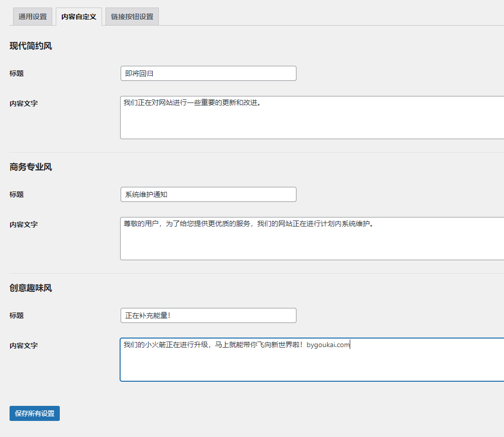Click the 创意趣味风 content textarea
This screenshot has height=437, width=504.
click(x=312, y=360)
